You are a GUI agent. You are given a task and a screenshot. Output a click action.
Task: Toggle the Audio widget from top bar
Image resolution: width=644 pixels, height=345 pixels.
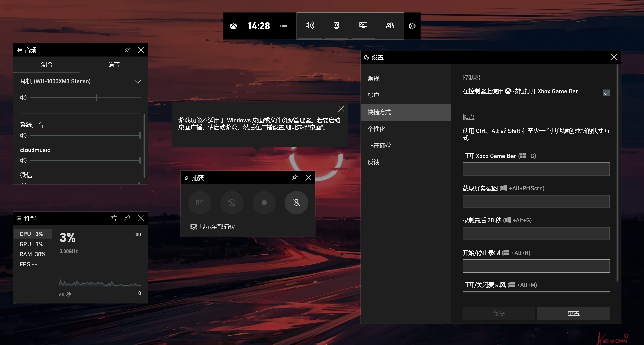pyautogui.click(x=310, y=25)
